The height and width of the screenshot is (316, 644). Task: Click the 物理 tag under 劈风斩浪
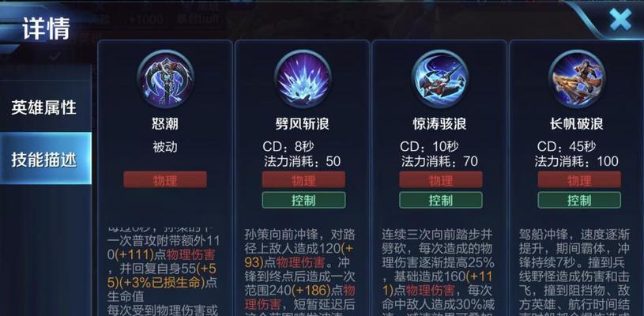click(x=303, y=180)
